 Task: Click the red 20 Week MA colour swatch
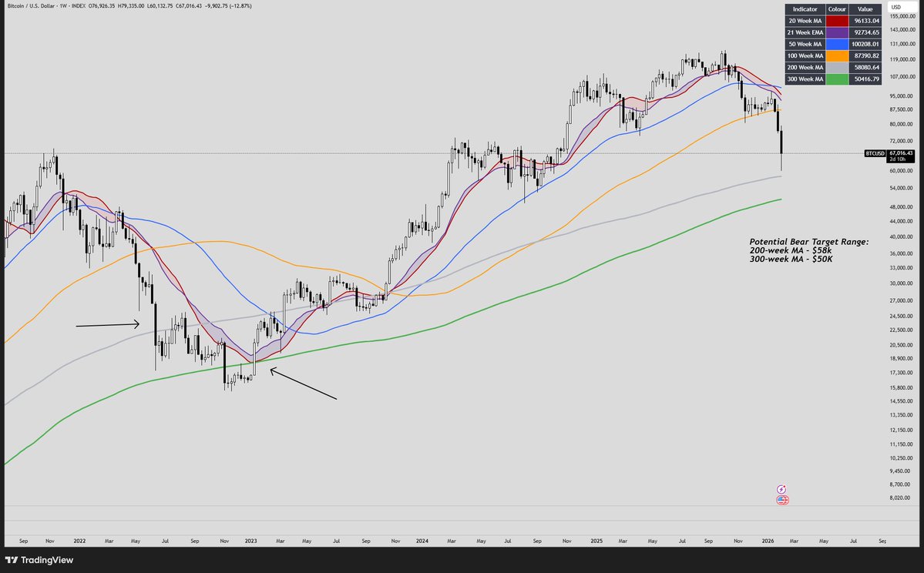[837, 21]
